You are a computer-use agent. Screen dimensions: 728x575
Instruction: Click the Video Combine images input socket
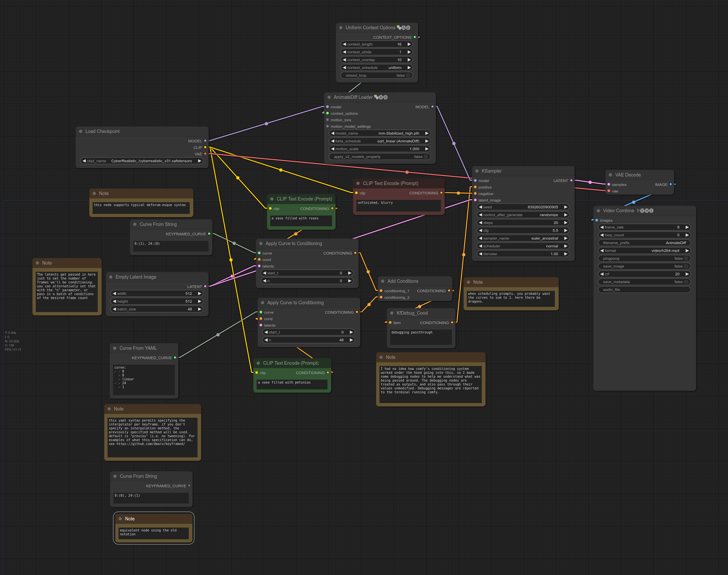tap(596, 220)
